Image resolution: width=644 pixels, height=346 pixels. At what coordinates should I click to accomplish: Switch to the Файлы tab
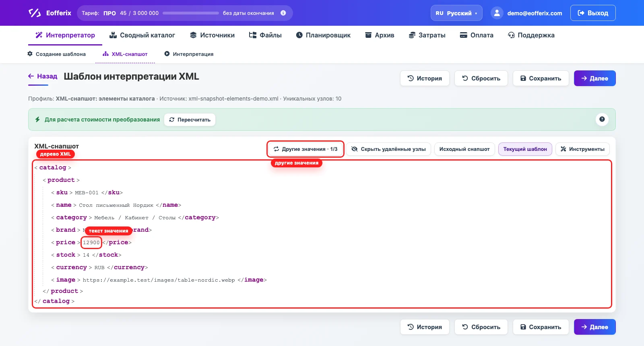265,35
